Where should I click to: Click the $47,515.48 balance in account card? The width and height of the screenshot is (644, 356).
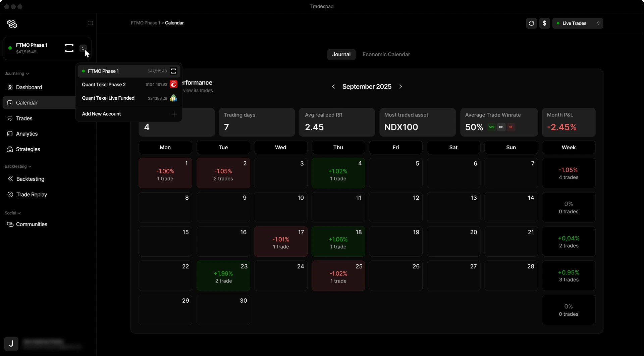tap(26, 52)
